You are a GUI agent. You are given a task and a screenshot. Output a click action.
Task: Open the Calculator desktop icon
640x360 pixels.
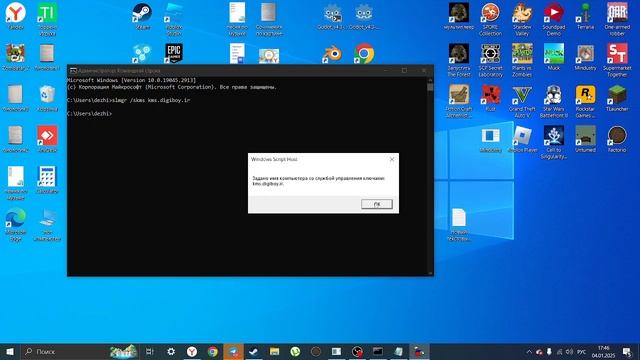47,180
